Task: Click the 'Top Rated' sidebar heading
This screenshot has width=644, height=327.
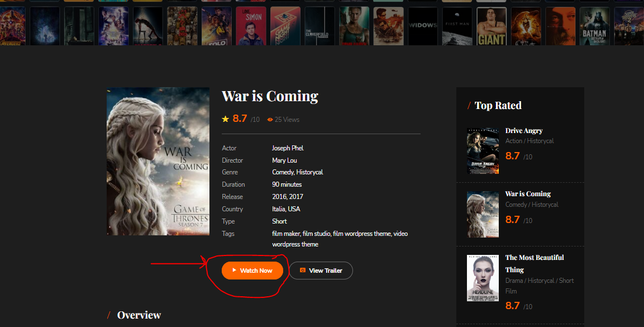Action: 498,106
